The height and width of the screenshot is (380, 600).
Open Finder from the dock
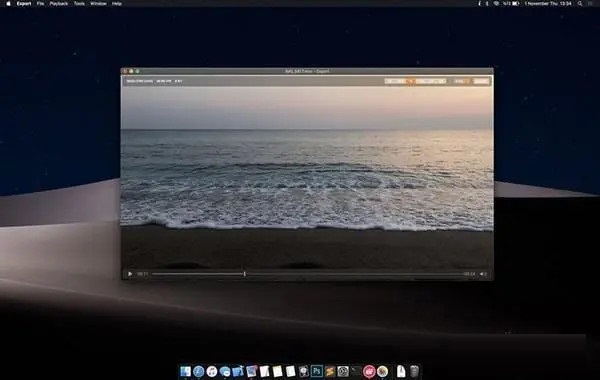coord(186,371)
